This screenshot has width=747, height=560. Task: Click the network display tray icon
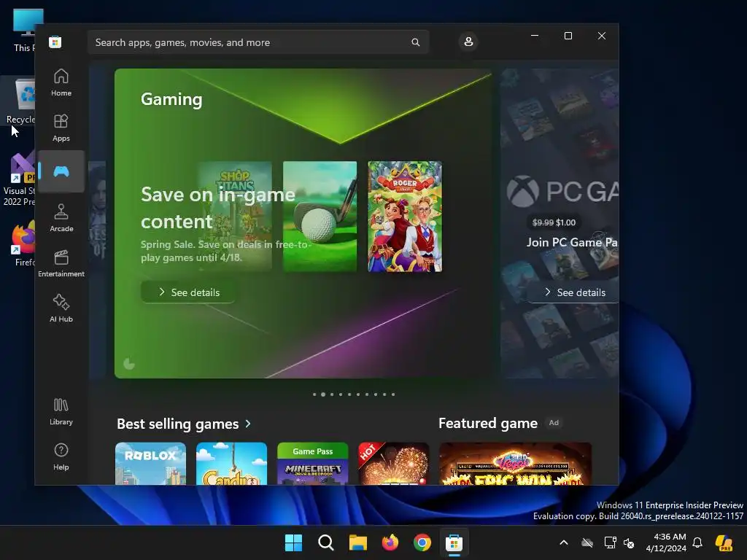point(610,542)
